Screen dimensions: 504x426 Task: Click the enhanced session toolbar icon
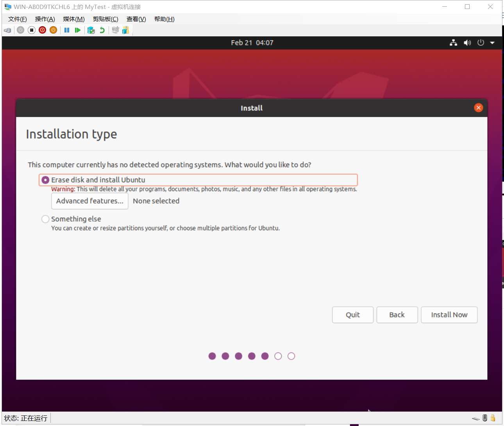(115, 30)
